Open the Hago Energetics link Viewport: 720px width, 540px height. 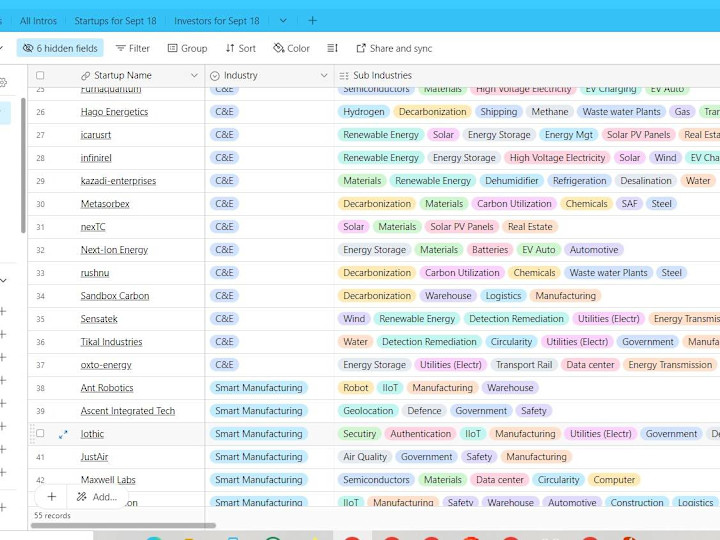tap(114, 112)
